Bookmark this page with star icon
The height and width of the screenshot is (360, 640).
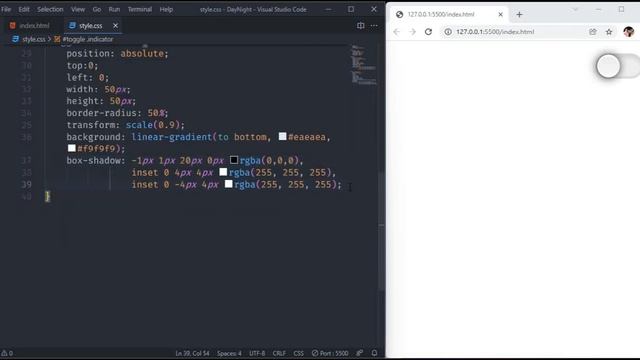tap(609, 32)
